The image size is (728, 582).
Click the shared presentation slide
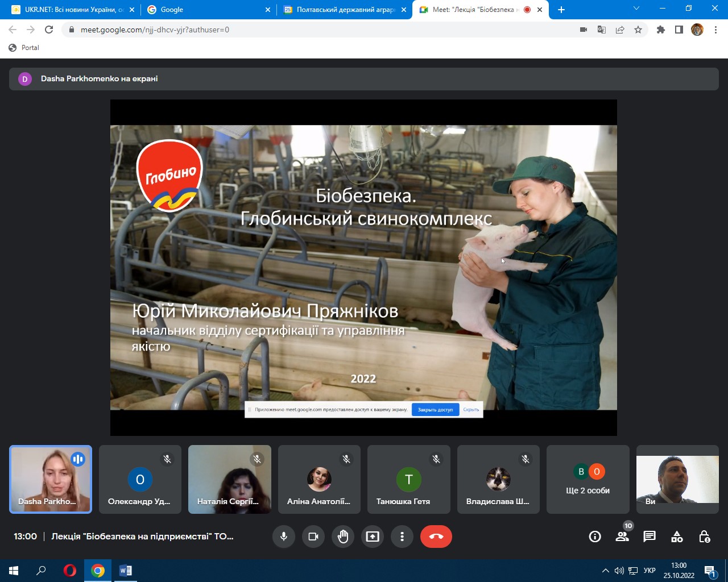click(x=363, y=267)
